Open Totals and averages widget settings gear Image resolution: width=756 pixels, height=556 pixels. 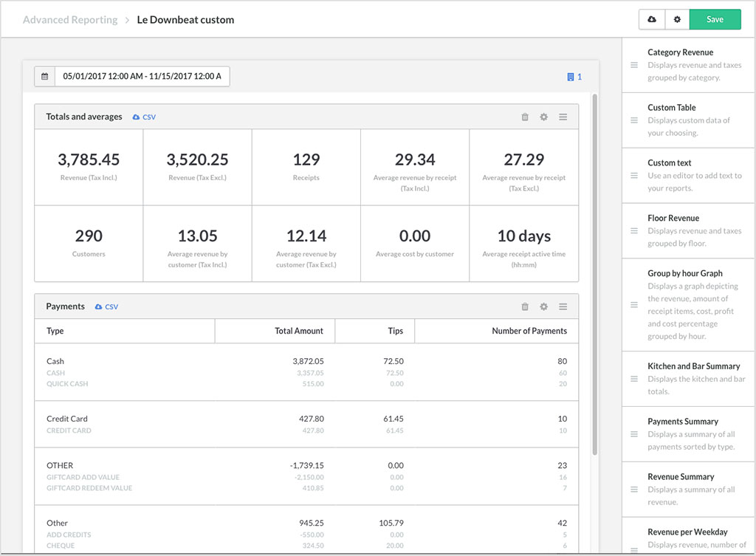tap(544, 117)
